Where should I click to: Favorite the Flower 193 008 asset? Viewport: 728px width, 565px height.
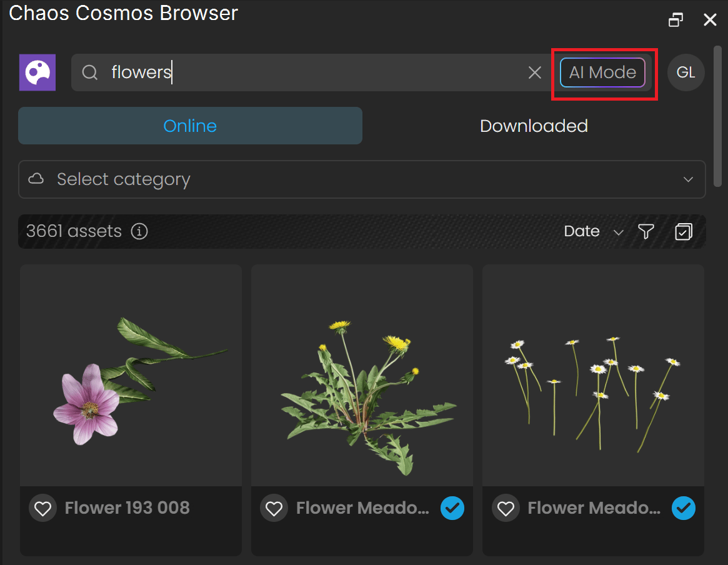coord(42,508)
